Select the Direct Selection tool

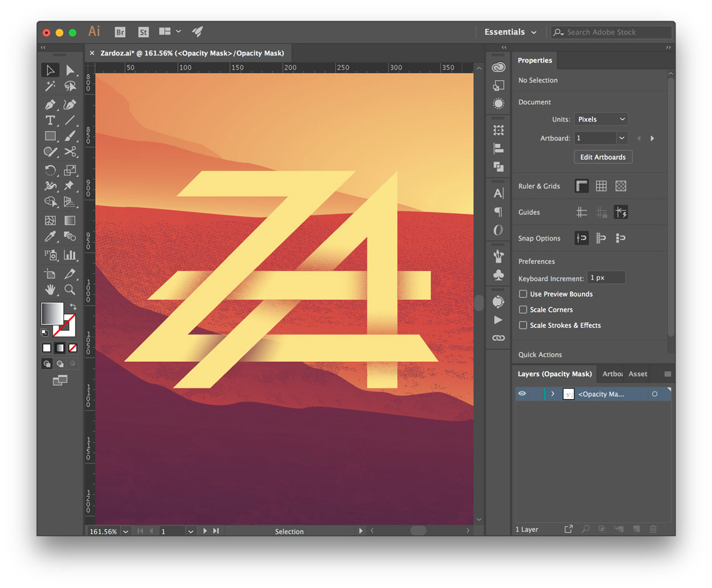tap(70, 70)
